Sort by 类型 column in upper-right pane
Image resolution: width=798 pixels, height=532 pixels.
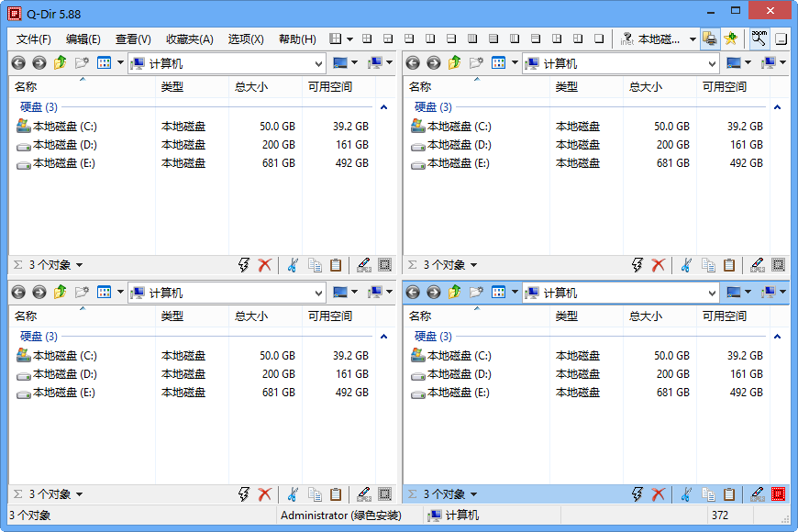(586, 87)
